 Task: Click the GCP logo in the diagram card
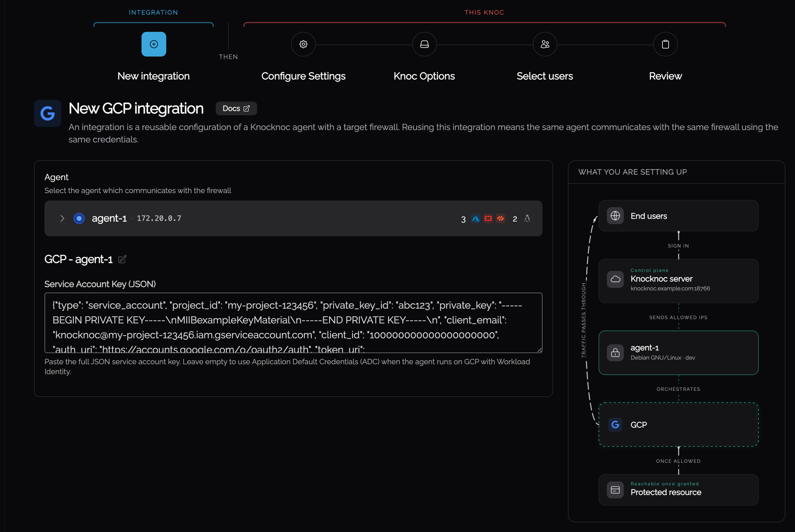click(x=615, y=424)
